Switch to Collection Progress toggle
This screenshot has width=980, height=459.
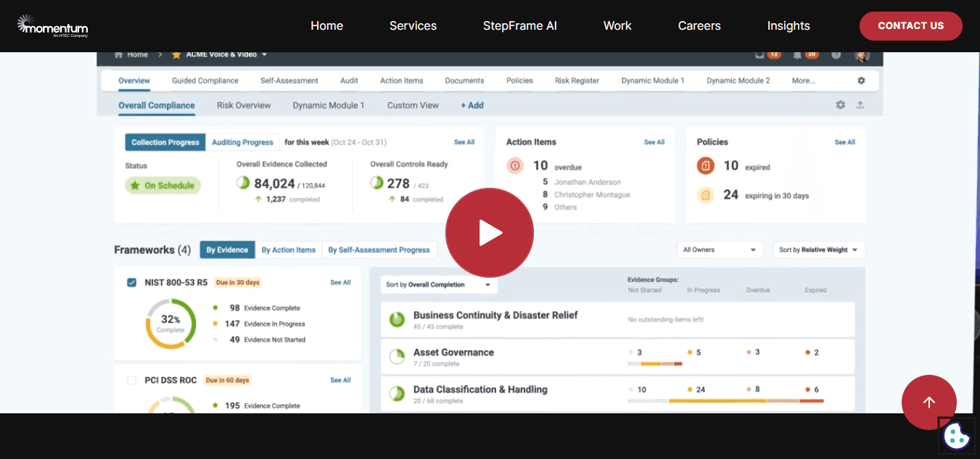pos(165,143)
